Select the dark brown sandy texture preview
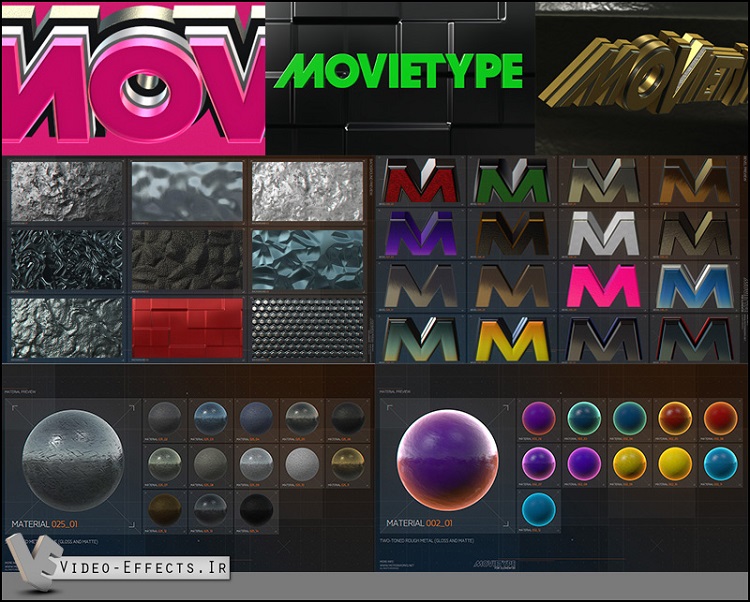This screenshot has height=602, width=750. pyautogui.click(x=187, y=260)
